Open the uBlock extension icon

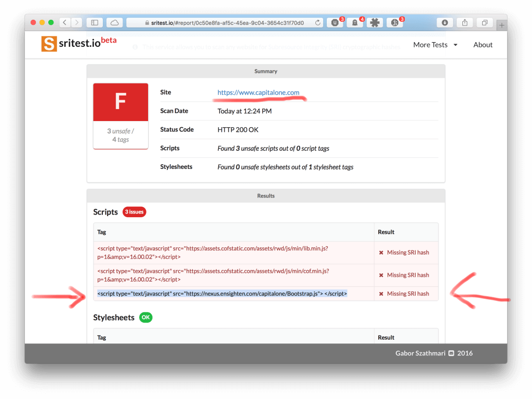[x=335, y=23]
